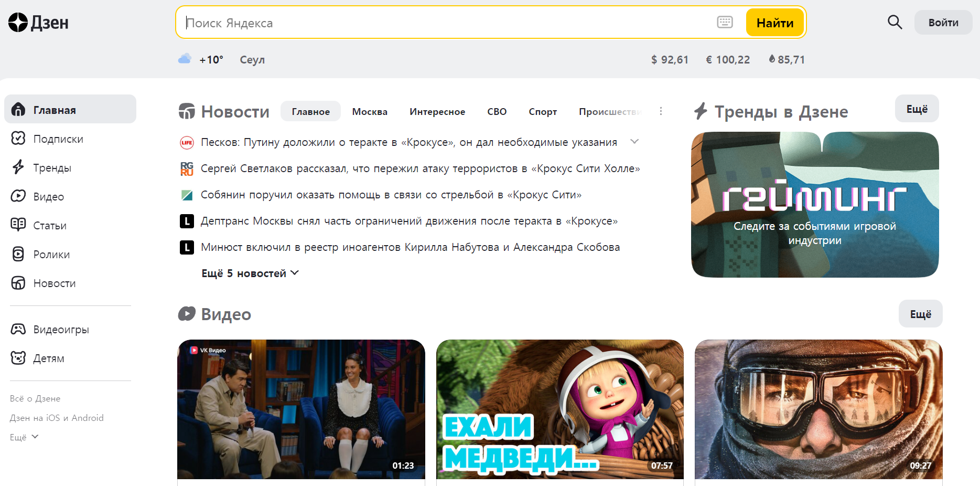Click Ещё button in Видео section
The height and width of the screenshot is (486, 980).
tap(920, 314)
